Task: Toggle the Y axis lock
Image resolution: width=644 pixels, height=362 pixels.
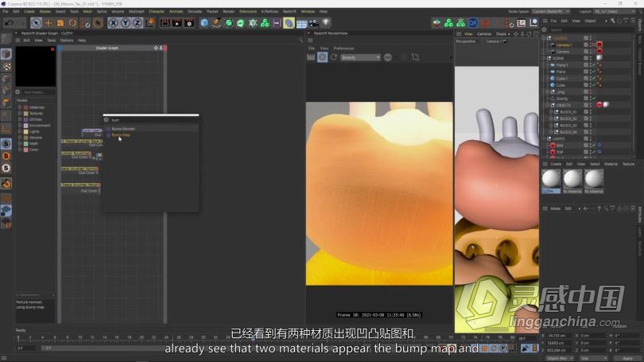Action: point(126,23)
